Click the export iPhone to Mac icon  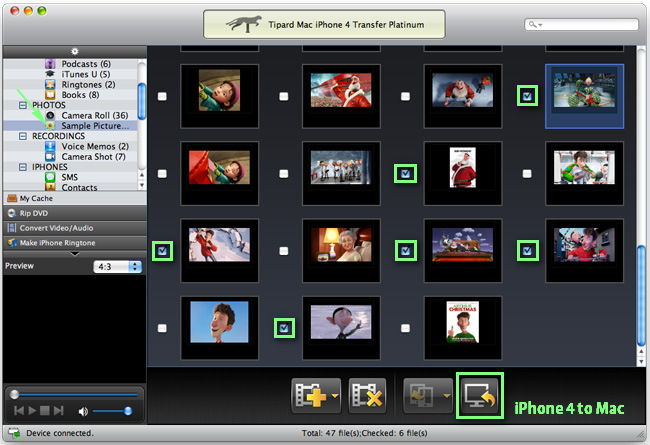tap(480, 395)
